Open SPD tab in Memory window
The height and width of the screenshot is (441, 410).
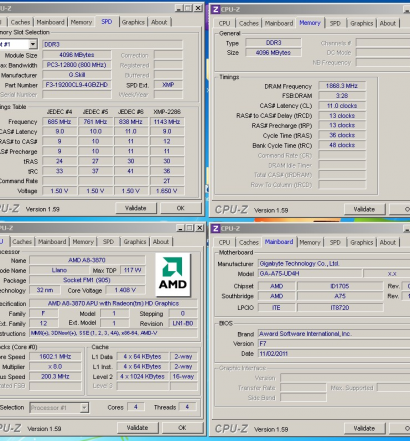coord(335,23)
